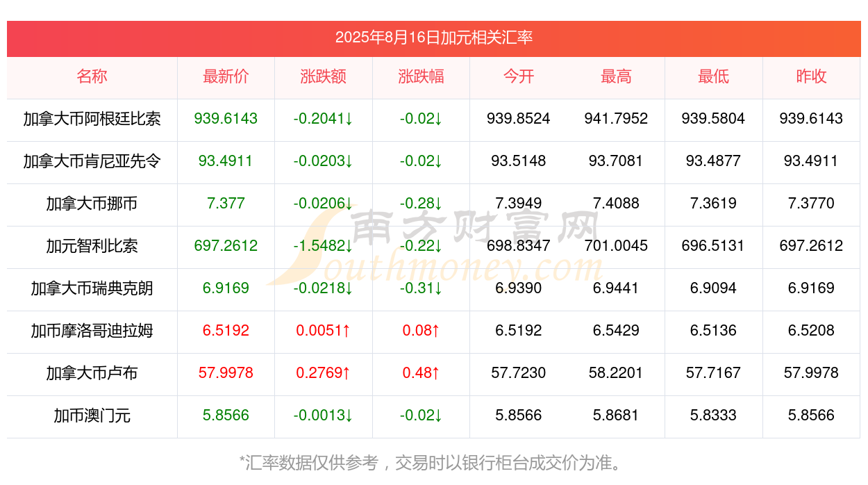Click high value 7.4088
Image resolution: width=868 pixels, height=485 pixels.
coord(616,204)
